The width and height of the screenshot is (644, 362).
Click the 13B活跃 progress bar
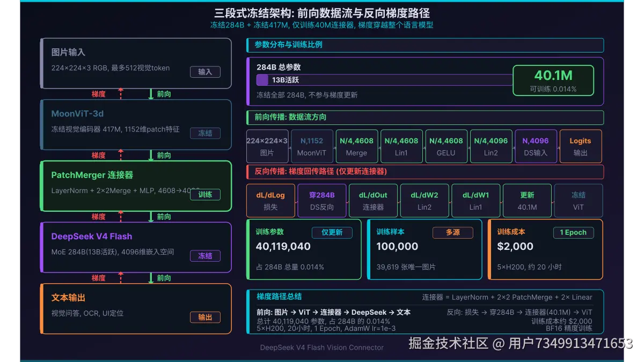pyautogui.click(x=384, y=80)
